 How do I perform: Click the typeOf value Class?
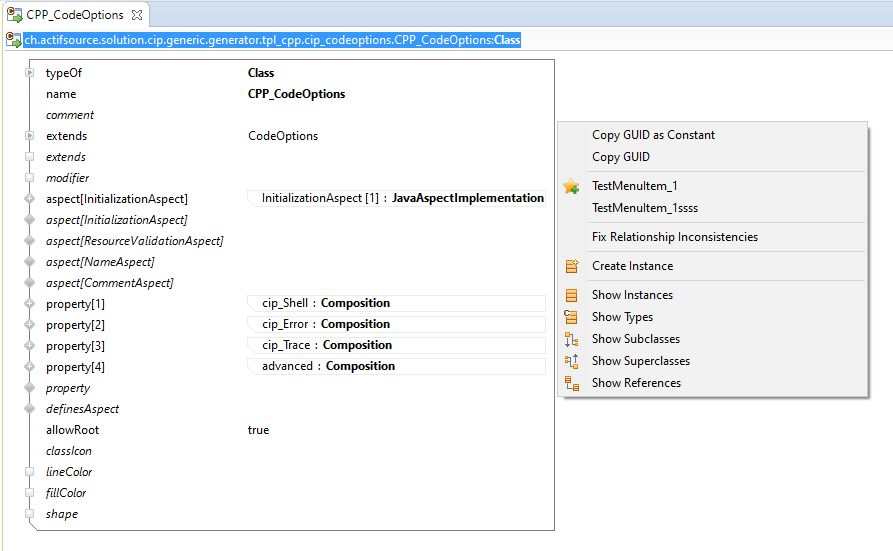(261, 73)
